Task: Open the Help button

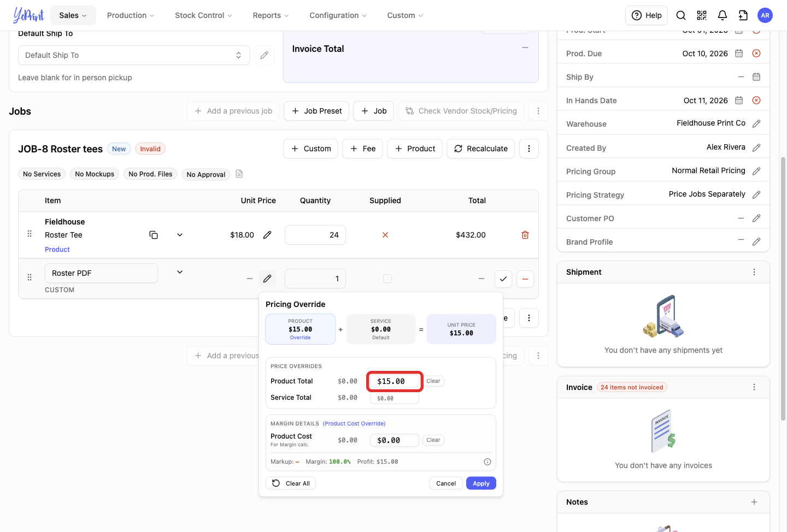Action: (x=647, y=15)
